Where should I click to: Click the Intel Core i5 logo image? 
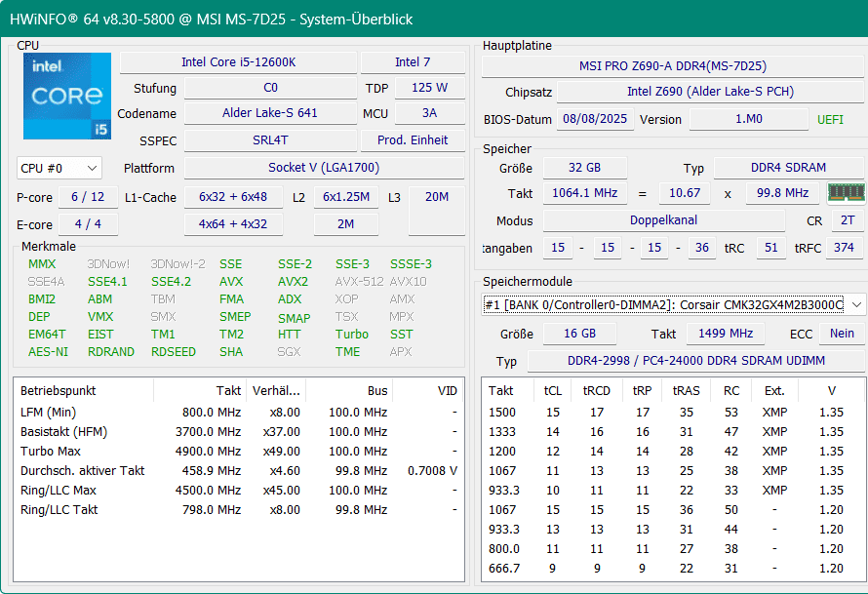(66, 96)
